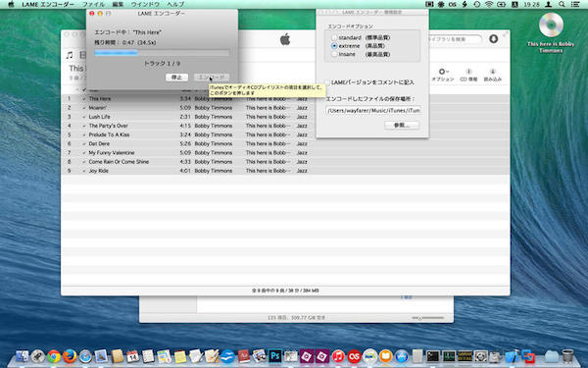Click the save location path field
Image resolution: width=588 pixels, height=368 pixels.
[373, 111]
